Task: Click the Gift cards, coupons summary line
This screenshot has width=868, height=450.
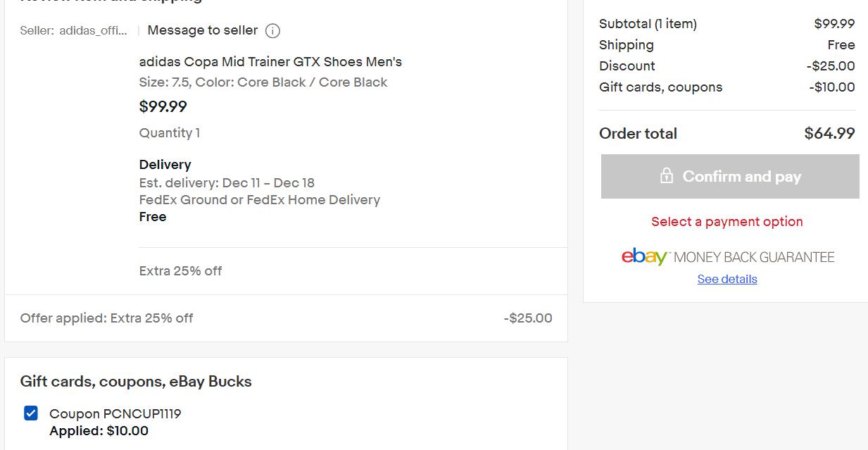Action: tap(727, 87)
